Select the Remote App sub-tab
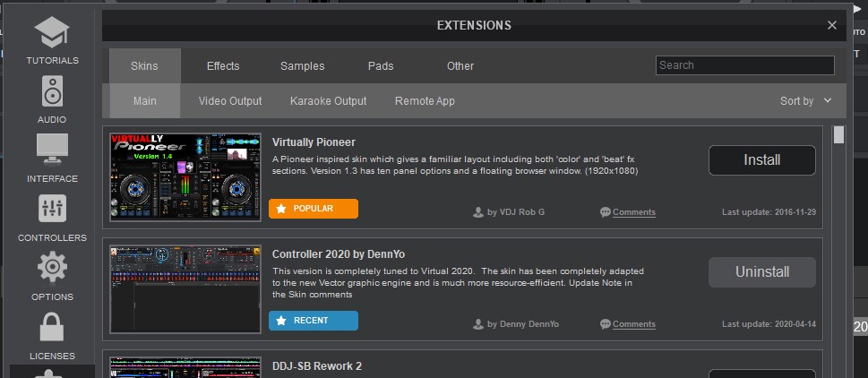868x378 pixels. point(425,100)
